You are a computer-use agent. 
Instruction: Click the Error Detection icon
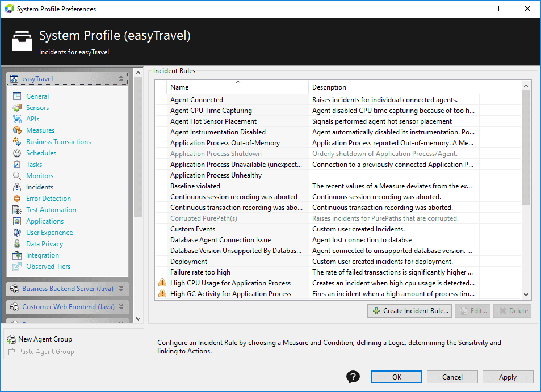click(17, 199)
